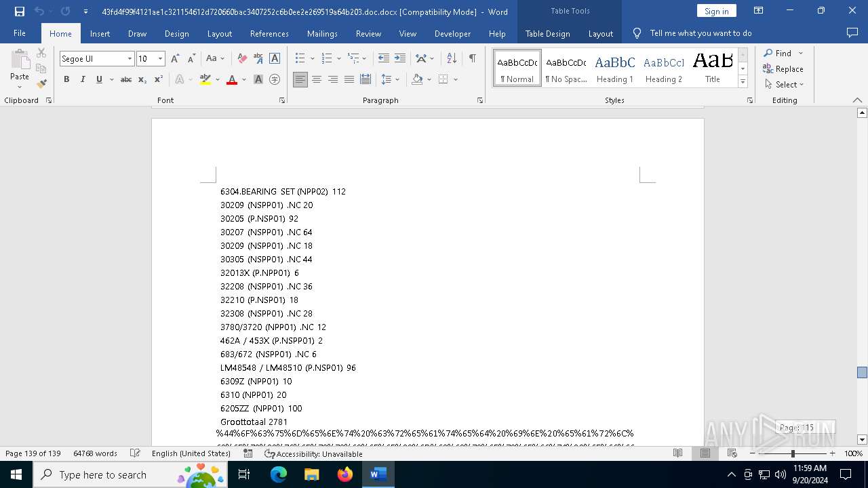Image resolution: width=868 pixels, height=488 pixels.
Task: Click the Save icon in title bar
Action: coord(20,12)
